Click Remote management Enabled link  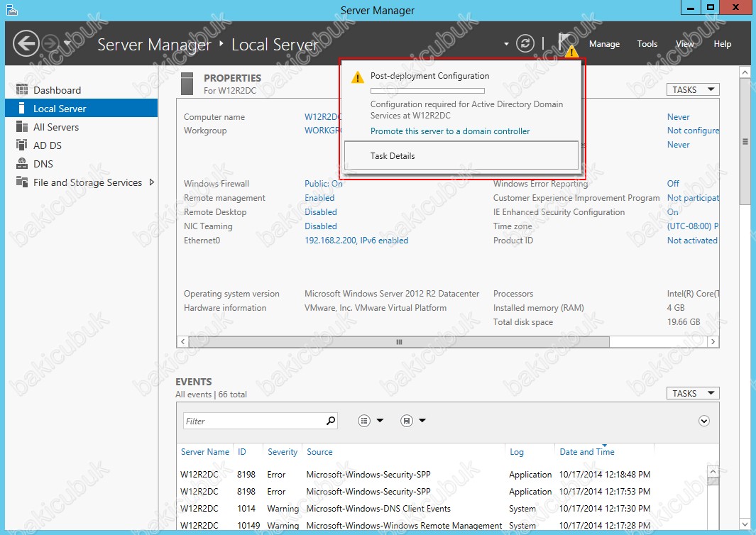pos(319,198)
